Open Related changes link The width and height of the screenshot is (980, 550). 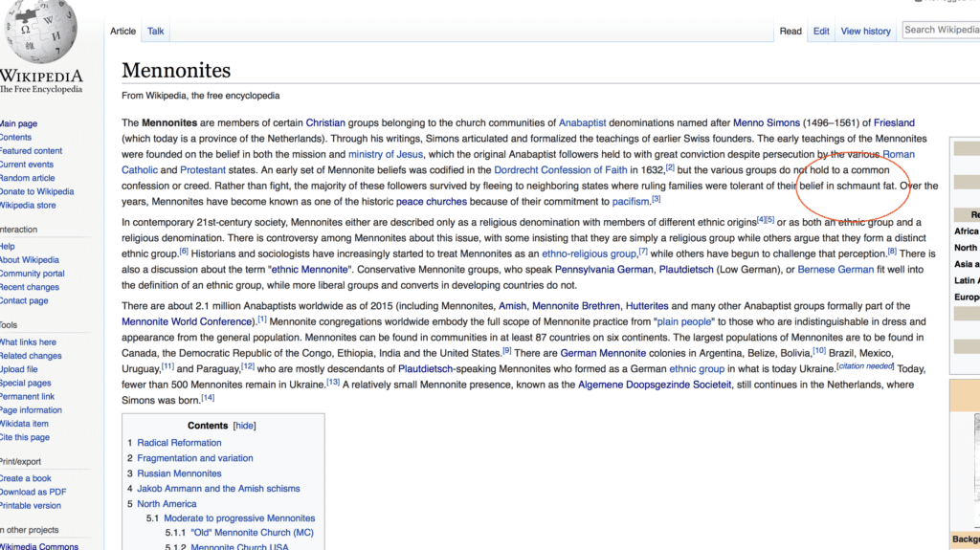(31, 356)
